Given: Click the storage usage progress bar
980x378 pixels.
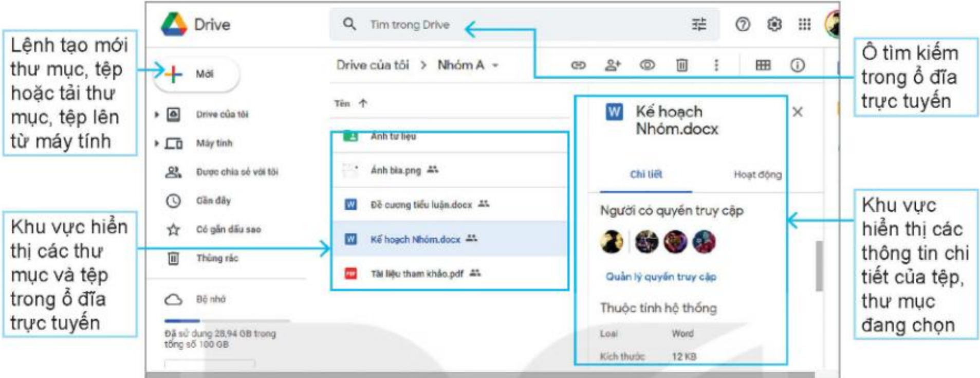Looking at the screenshot, I should point(227,321).
